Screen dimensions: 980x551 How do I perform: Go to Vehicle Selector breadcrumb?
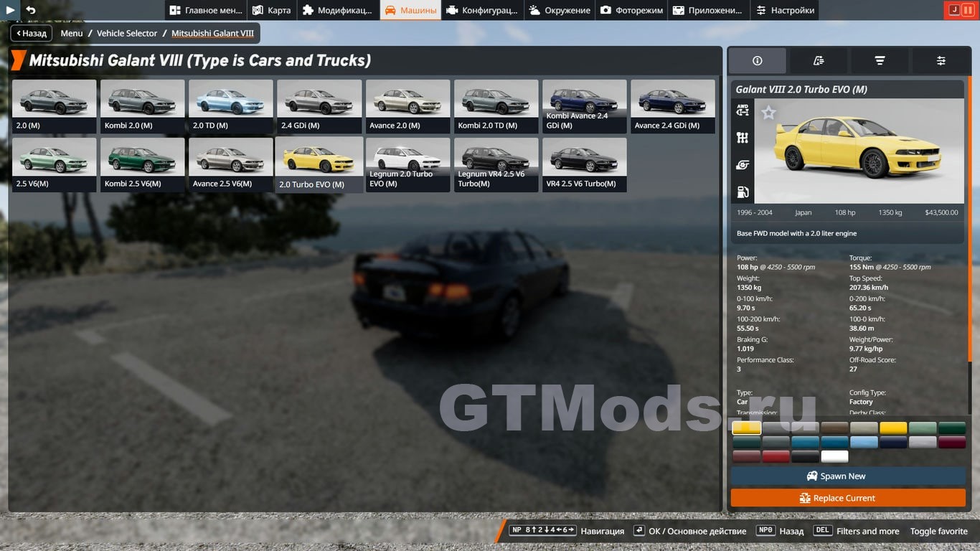point(127,33)
